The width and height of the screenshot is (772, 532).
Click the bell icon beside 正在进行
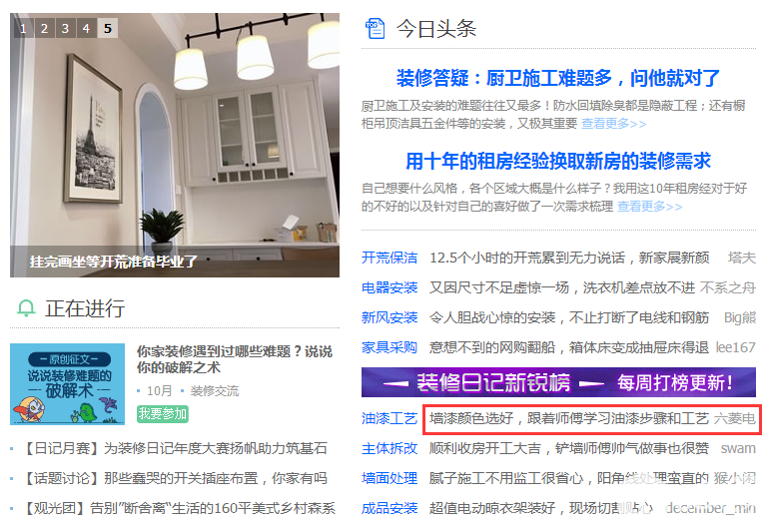pos(26,308)
